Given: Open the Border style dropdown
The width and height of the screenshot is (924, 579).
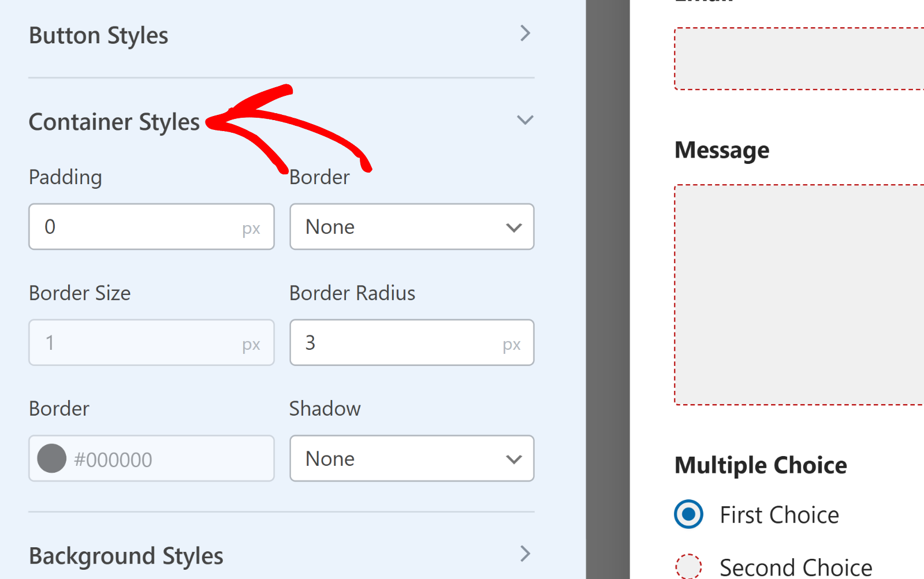Looking at the screenshot, I should point(411,227).
